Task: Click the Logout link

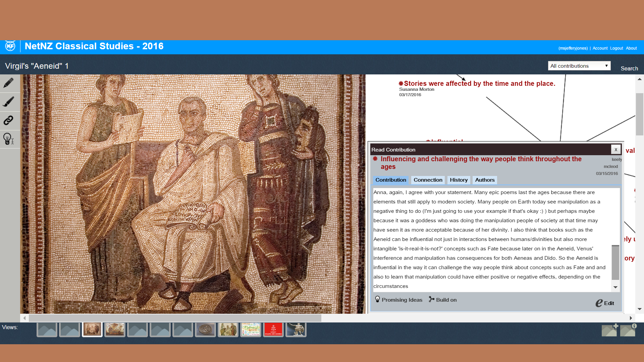Action: [x=616, y=48]
